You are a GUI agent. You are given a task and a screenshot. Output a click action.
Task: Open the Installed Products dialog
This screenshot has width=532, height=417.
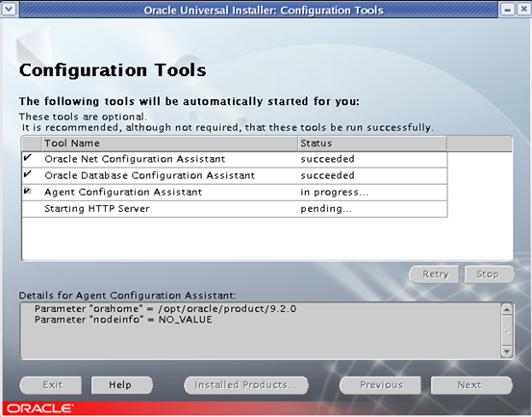pyautogui.click(x=246, y=385)
